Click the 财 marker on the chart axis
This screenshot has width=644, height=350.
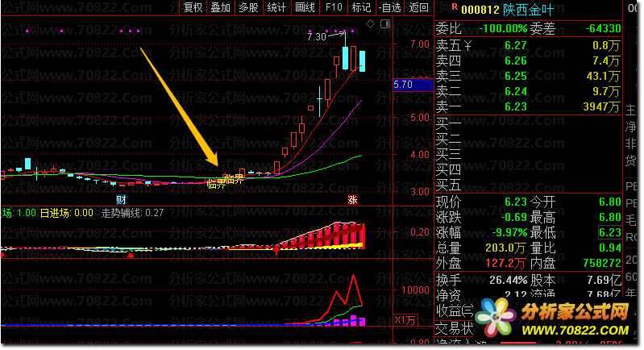tap(121, 200)
